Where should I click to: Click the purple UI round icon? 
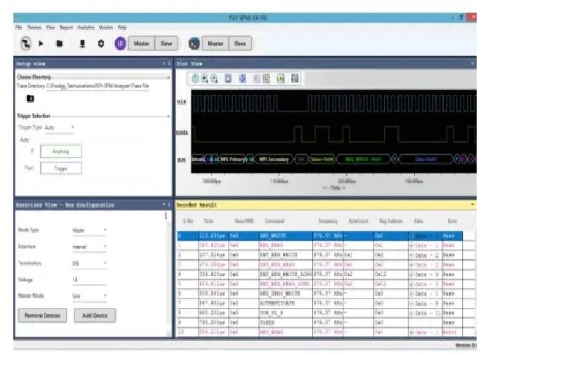[x=120, y=44]
